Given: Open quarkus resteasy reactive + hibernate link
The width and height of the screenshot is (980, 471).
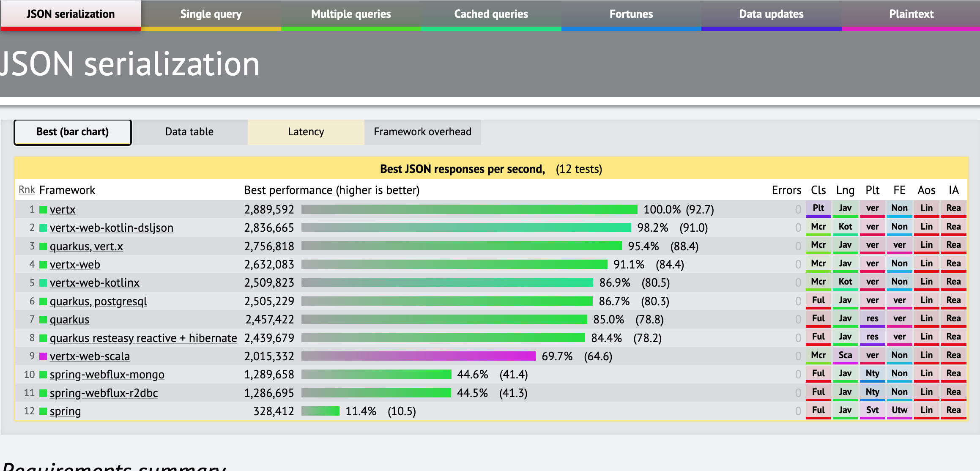Looking at the screenshot, I should click(143, 338).
